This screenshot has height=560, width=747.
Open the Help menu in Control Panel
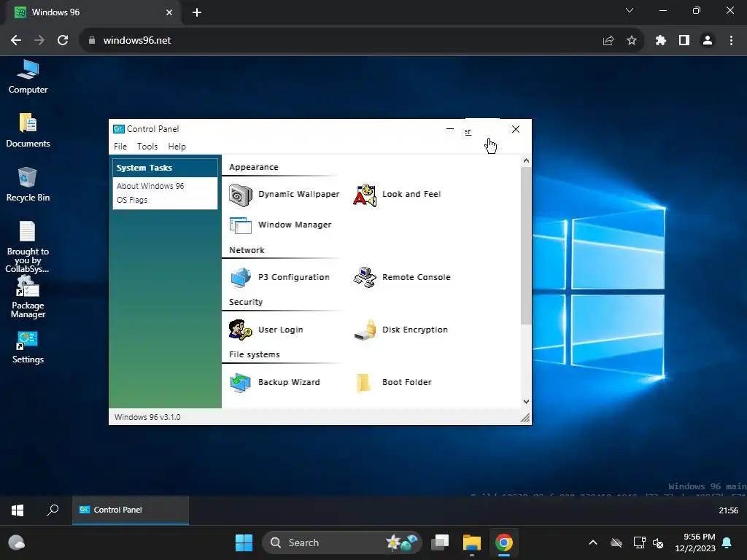177,147
